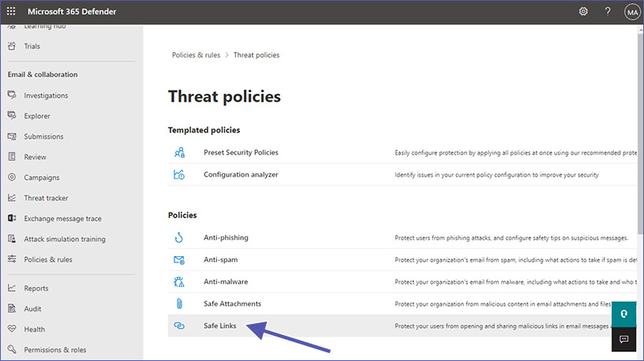Screen dimensions: 644x361
Task: Click the Review sidebar icon
Action: point(12,157)
